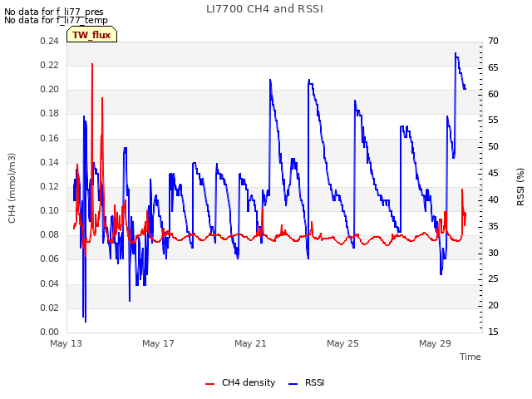
Task: Click the 0.12 left axis tick label
Action: 49,186
